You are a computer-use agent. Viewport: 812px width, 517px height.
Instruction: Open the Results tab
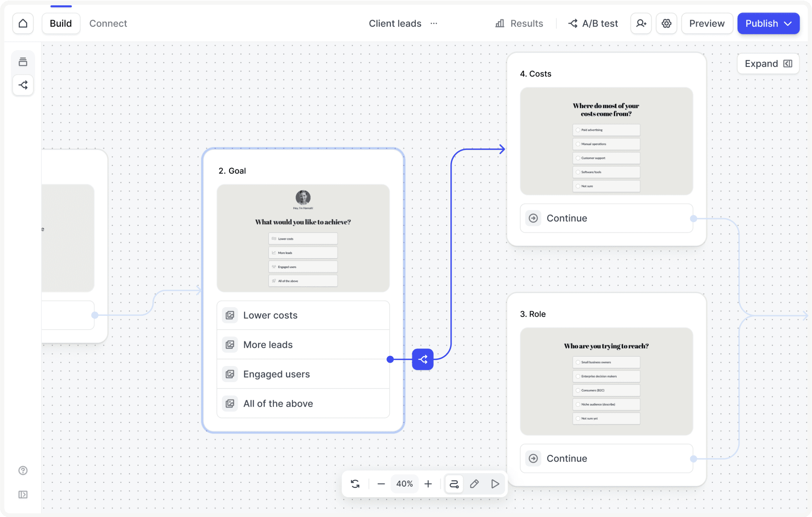(519, 23)
